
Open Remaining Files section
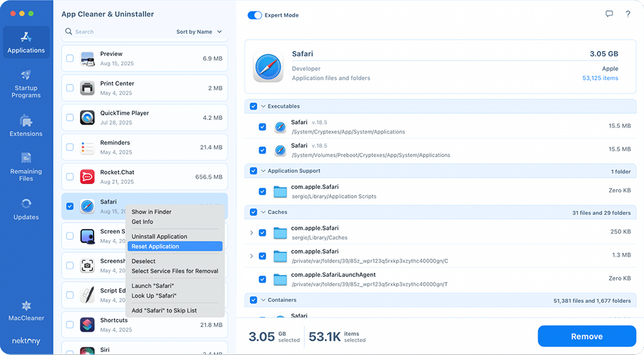tap(26, 167)
